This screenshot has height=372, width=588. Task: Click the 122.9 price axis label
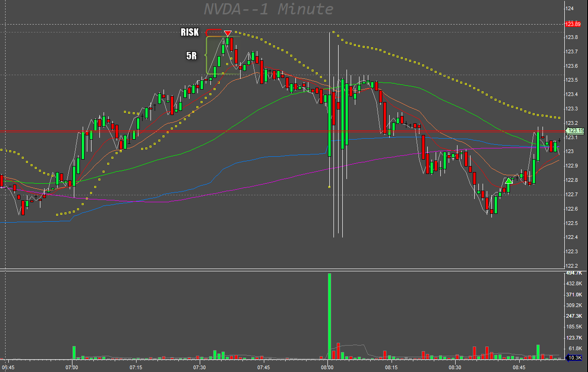pyautogui.click(x=572, y=166)
